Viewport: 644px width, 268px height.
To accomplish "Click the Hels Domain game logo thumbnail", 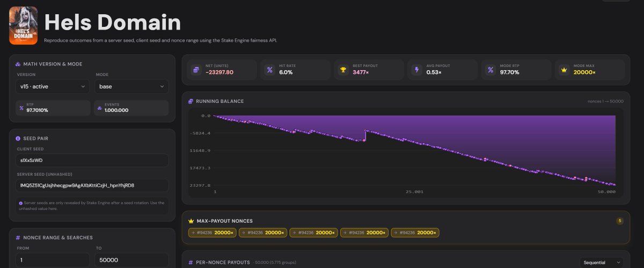I will [24, 25].
